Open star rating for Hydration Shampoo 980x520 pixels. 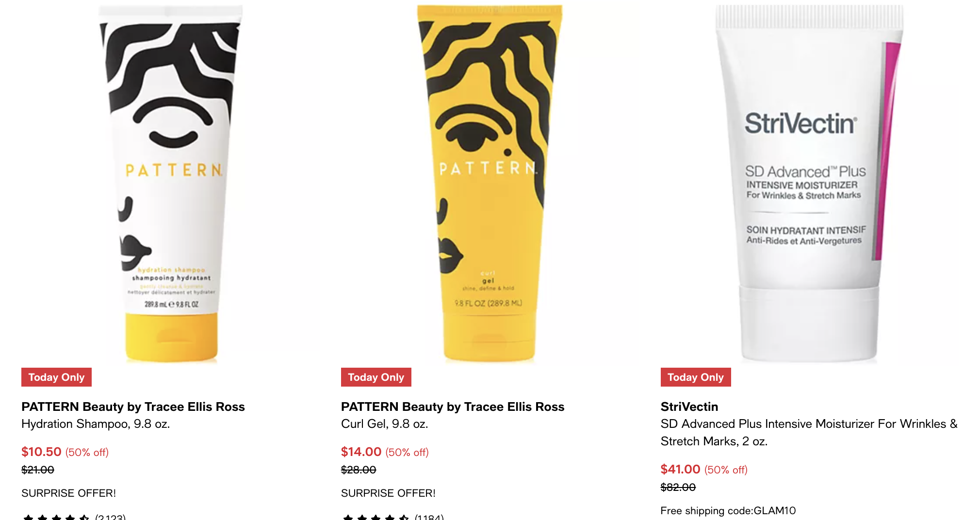tap(74, 517)
